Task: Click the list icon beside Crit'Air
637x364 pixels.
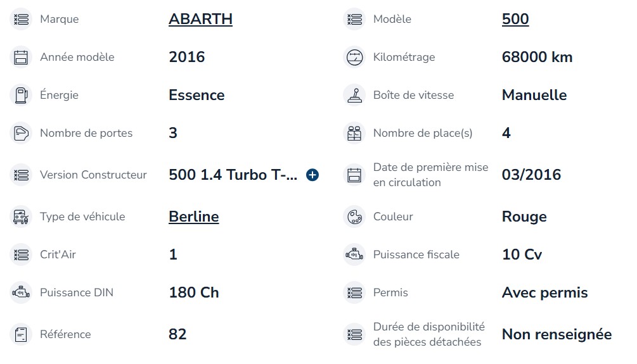Action: click(22, 254)
